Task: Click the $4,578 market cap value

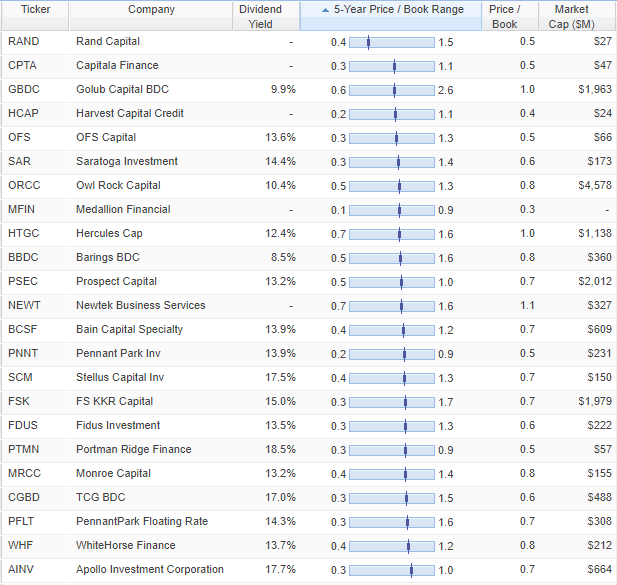Action: 595,185
